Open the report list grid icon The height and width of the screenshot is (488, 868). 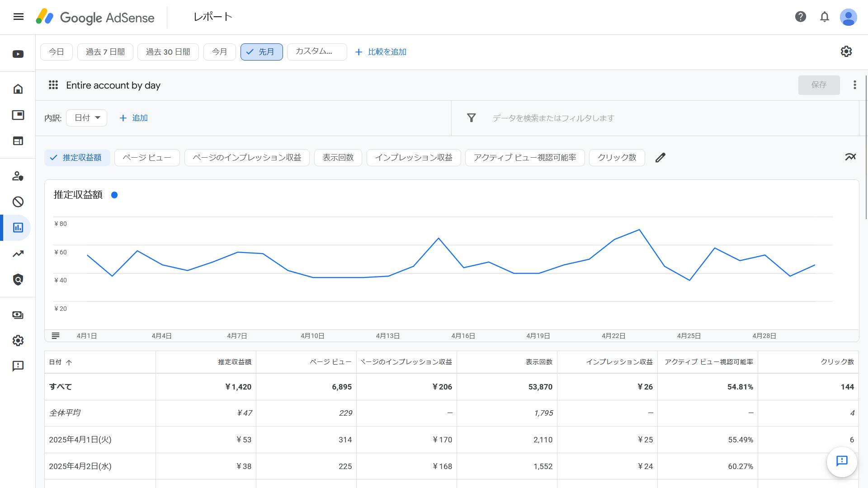click(53, 85)
